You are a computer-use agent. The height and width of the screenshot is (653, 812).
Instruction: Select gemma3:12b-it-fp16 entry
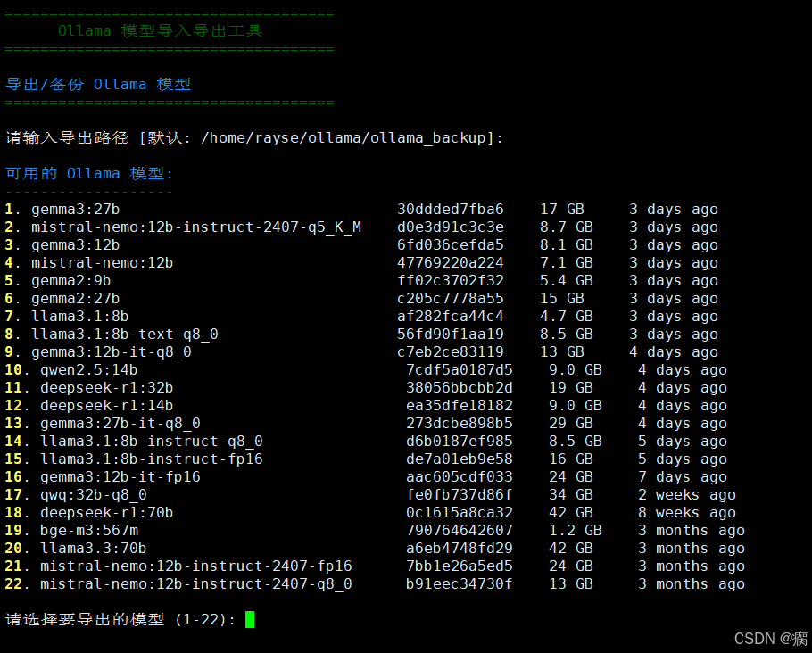(x=120, y=477)
